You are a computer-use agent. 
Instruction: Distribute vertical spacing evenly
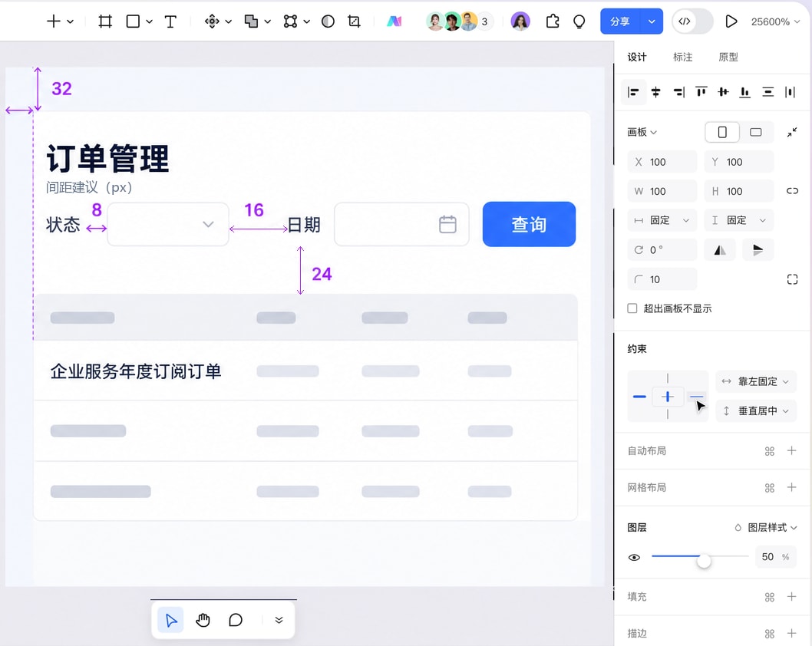[767, 92]
